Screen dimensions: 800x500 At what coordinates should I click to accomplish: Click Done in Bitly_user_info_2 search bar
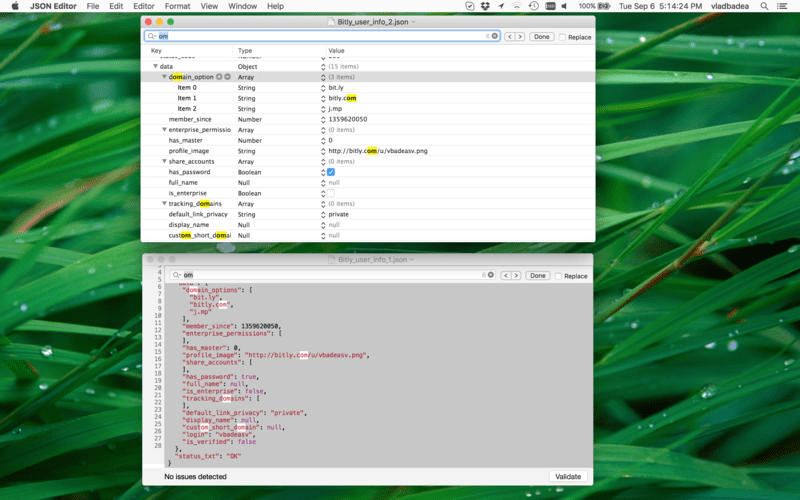click(542, 37)
